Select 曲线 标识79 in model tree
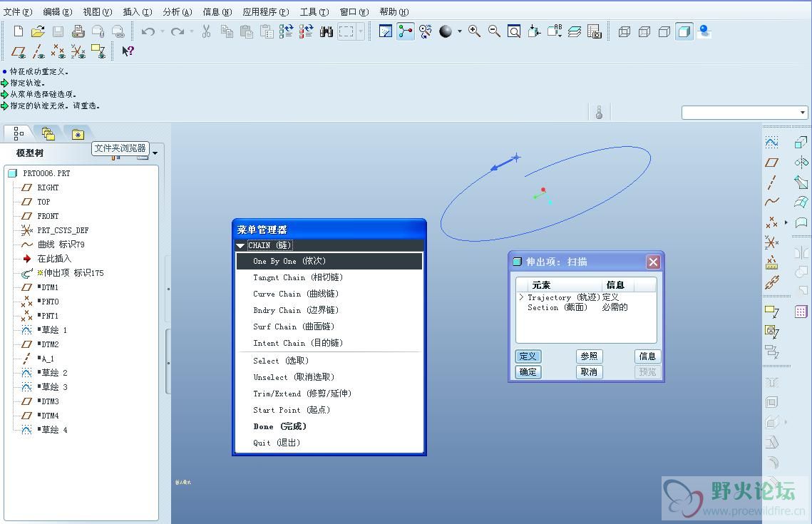The width and height of the screenshot is (812, 524). click(x=61, y=245)
